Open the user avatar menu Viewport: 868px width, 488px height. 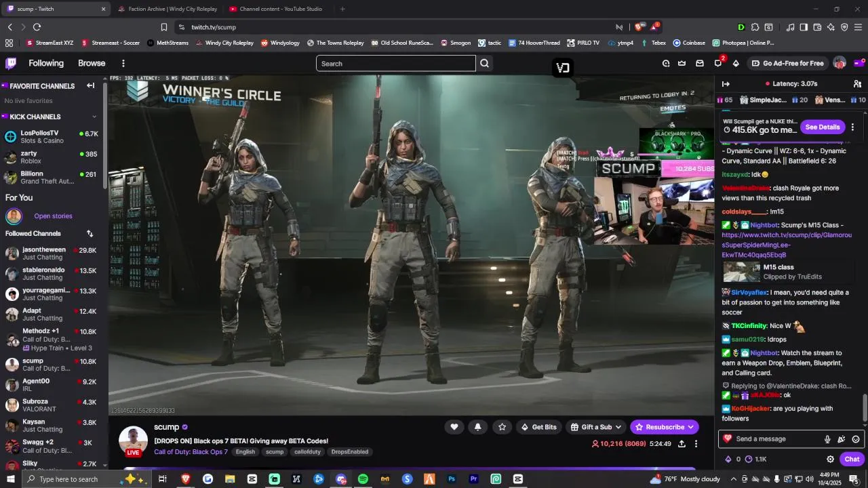(x=840, y=63)
